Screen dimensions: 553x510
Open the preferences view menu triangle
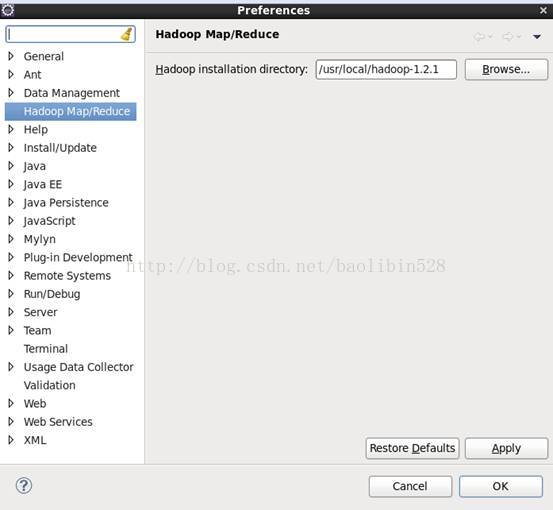point(537,37)
